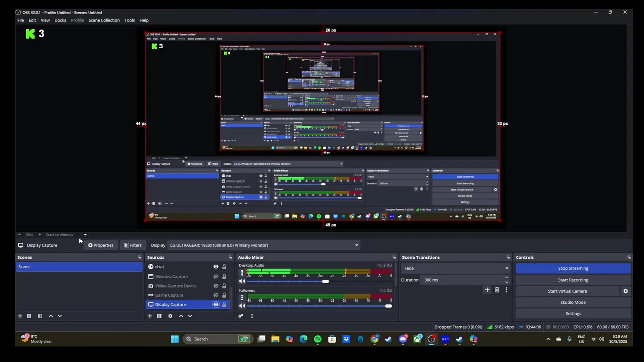Add a new source with plus icon

point(150,316)
